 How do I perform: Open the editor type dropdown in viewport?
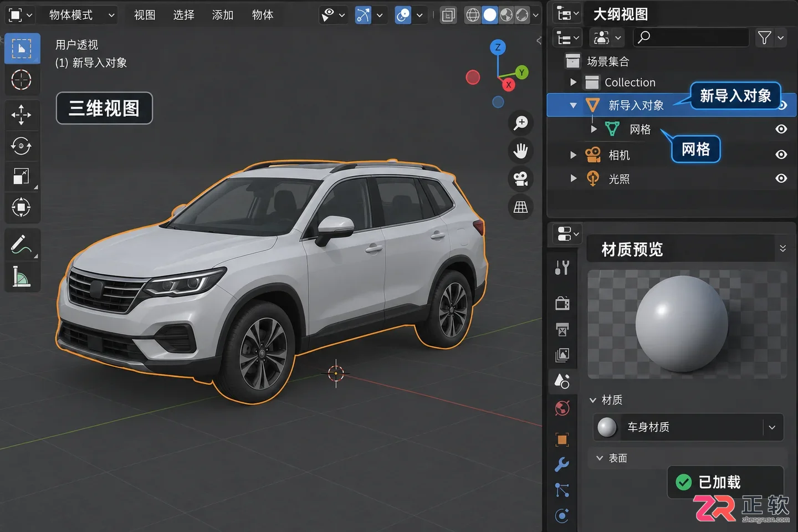coord(21,15)
